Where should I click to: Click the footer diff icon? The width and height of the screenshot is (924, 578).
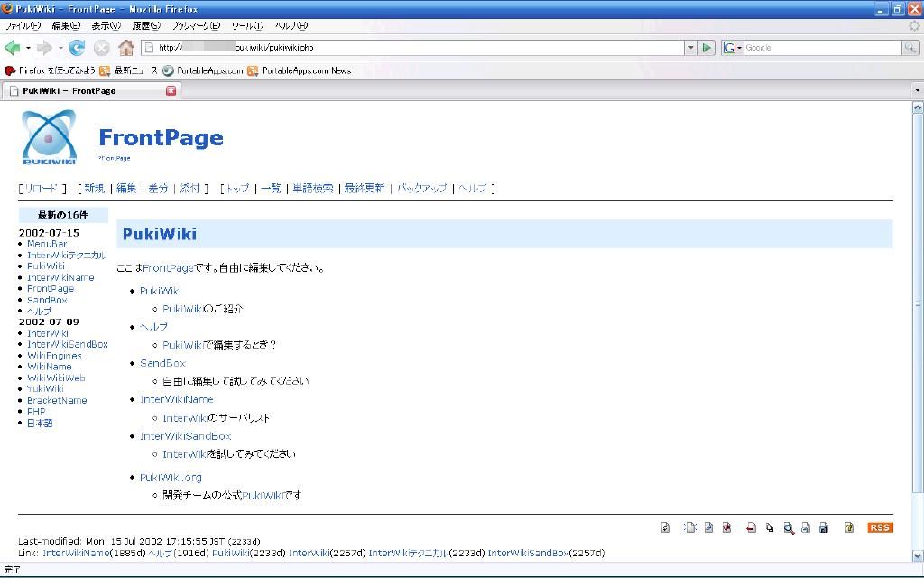(726, 527)
